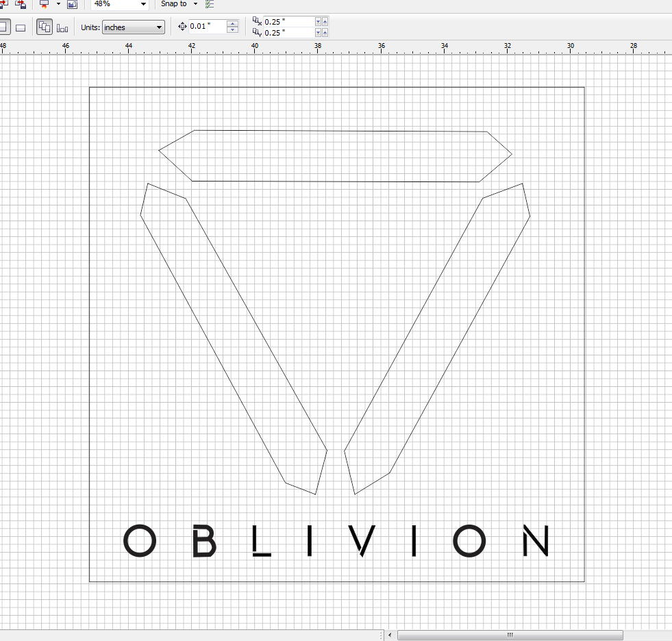This screenshot has height=641, width=672.
Task: Increase the duplicate distance X value
Action: click(x=325, y=22)
